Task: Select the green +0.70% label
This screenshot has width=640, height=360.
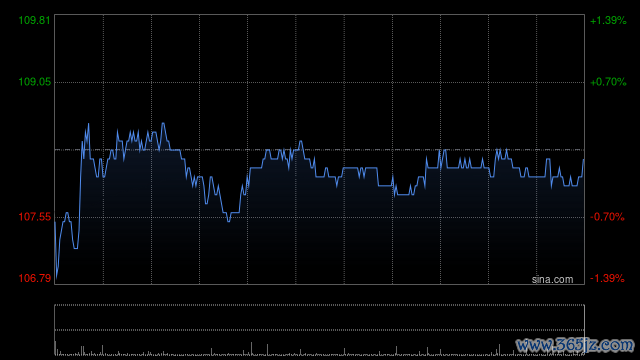Action: [x=608, y=82]
